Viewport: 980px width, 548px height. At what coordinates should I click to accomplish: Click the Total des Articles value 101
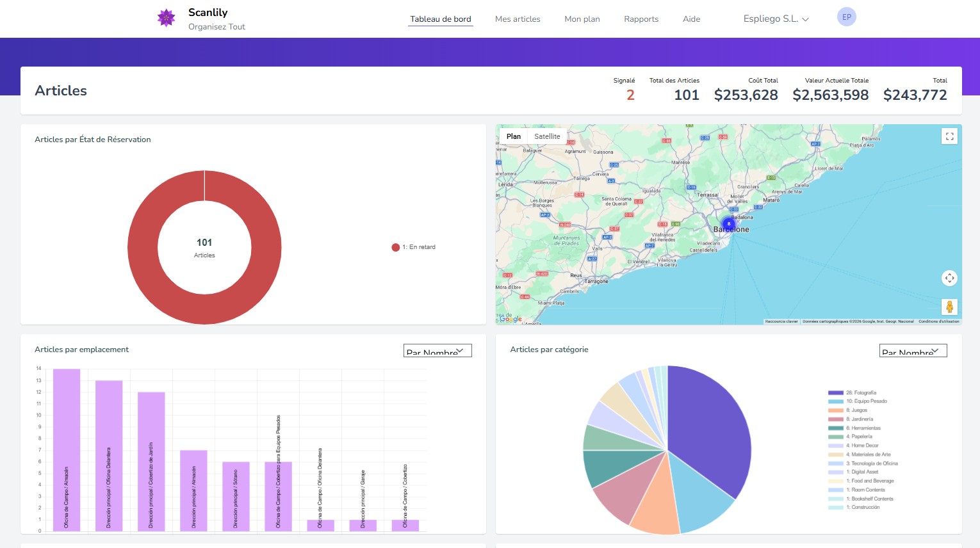coord(687,95)
